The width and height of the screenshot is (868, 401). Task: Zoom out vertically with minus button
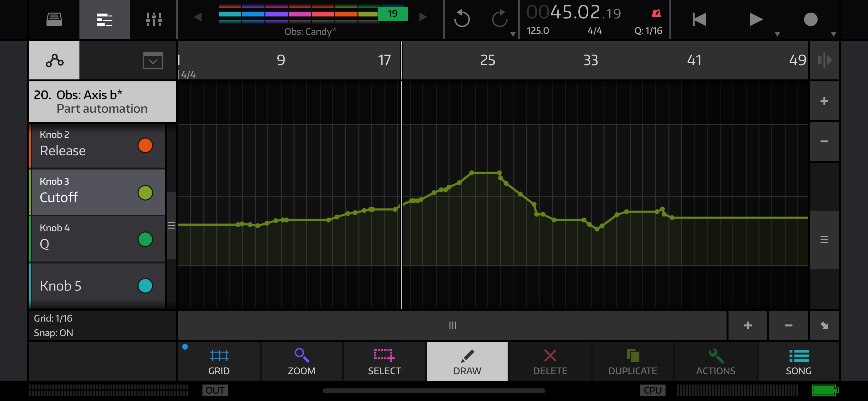[x=824, y=141]
